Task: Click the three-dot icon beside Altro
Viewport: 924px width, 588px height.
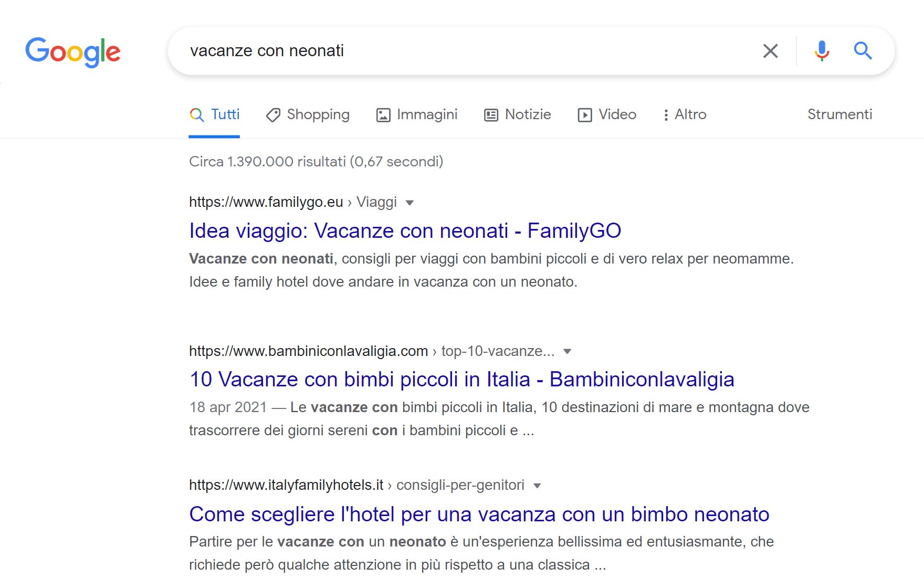Action: [x=666, y=115]
